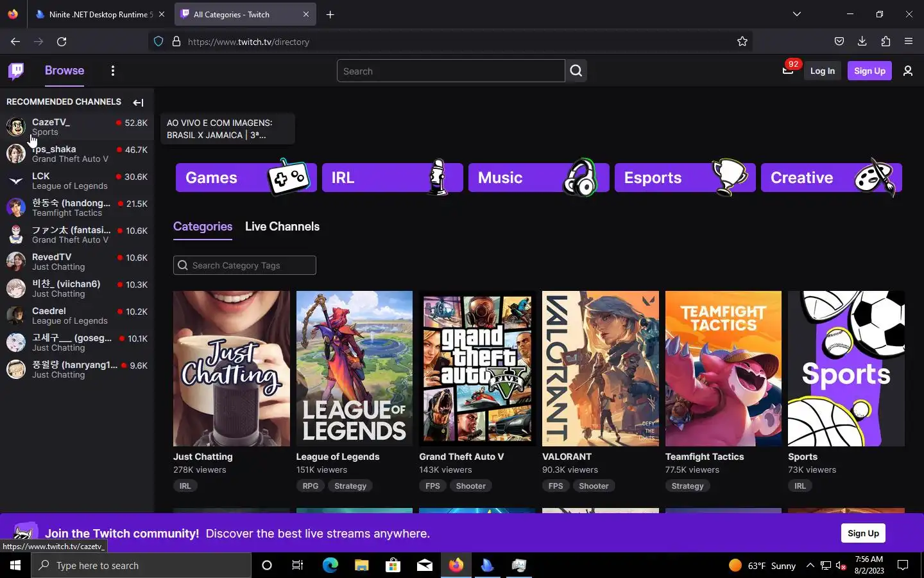Image resolution: width=924 pixels, height=578 pixels.
Task: Click the VALORANT title link
Action: (x=567, y=457)
